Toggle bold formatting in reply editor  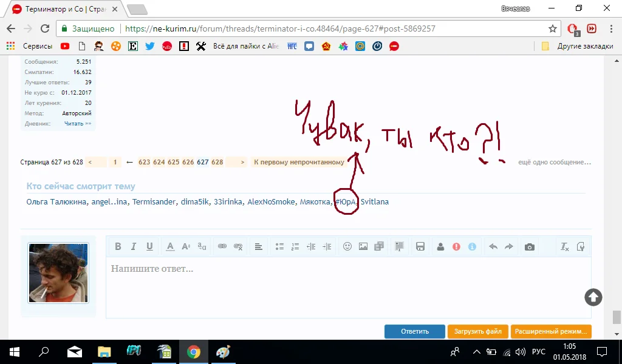coord(118,246)
